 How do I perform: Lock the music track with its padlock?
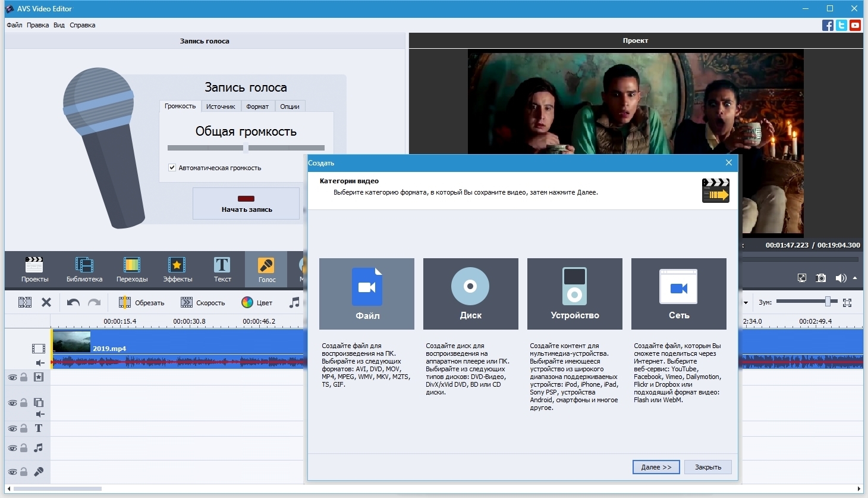pos(24,448)
